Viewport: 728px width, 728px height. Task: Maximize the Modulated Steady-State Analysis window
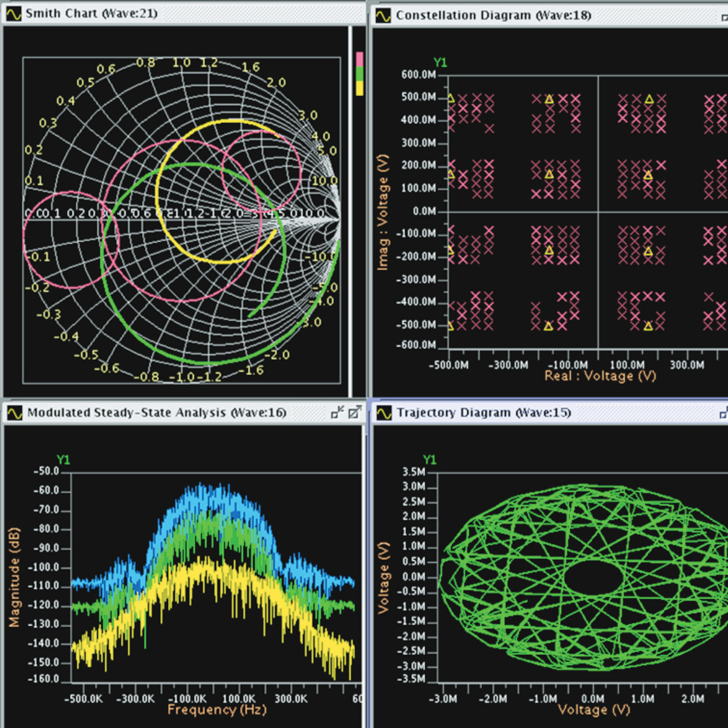354,412
